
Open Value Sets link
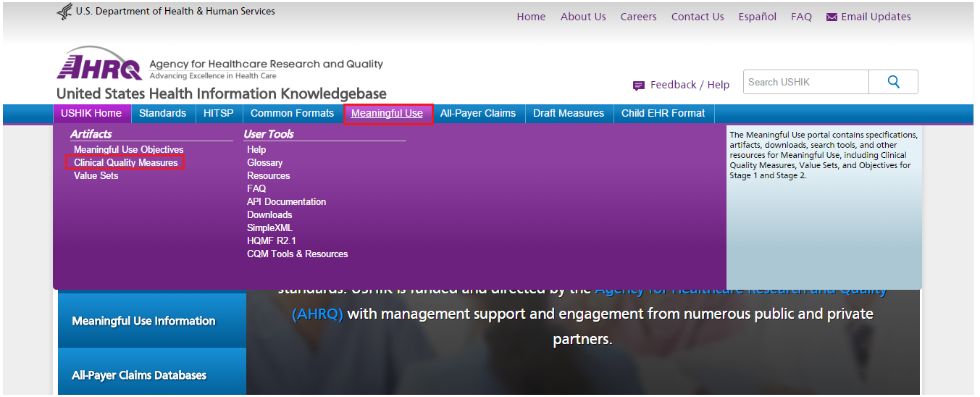[x=96, y=175]
